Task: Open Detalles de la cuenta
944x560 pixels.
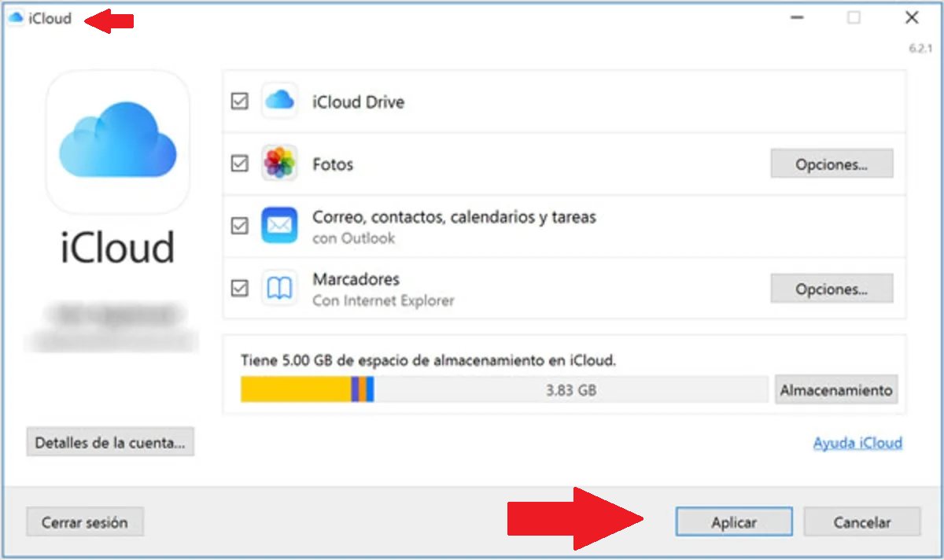Action: tap(110, 442)
